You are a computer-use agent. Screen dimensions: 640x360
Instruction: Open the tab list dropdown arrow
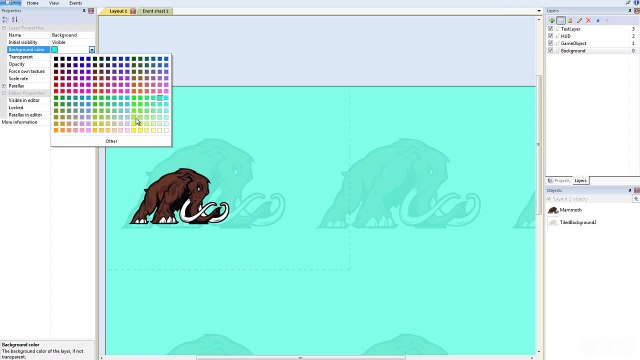pos(539,11)
